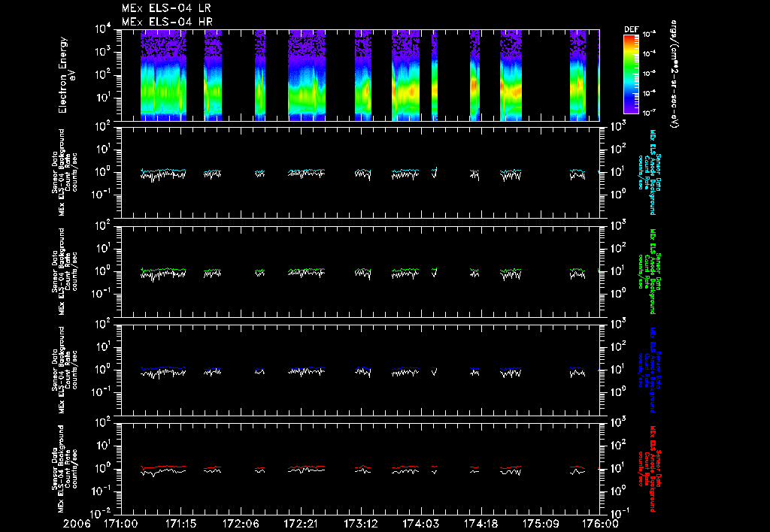
Task: Click the '174:03' time axis label
Action: point(420,524)
